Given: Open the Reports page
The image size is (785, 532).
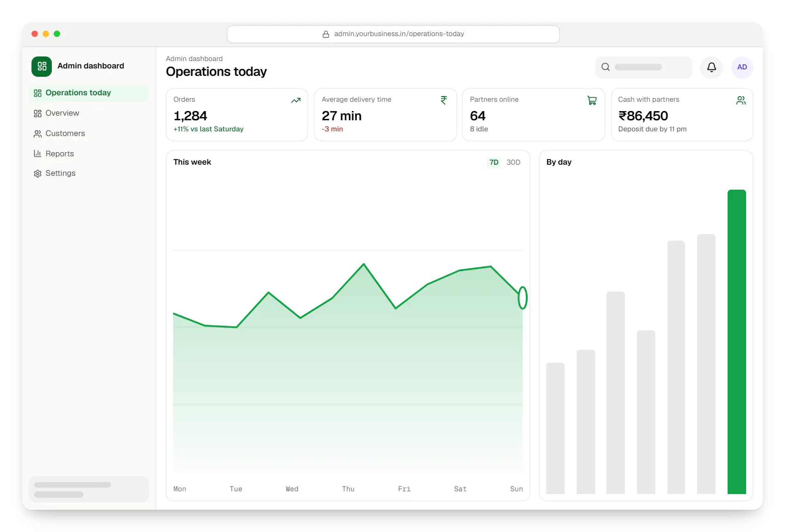Looking at the screenshot, I should tap(89, 154).
